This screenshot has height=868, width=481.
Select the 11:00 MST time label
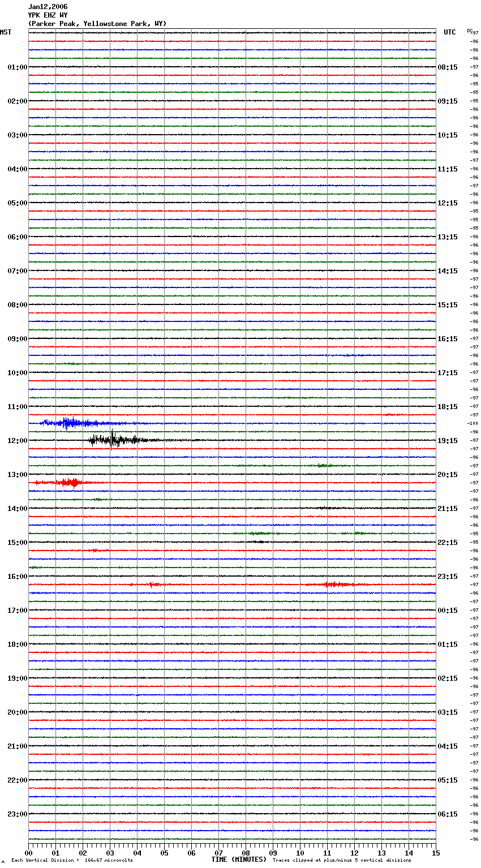(18, 407)
